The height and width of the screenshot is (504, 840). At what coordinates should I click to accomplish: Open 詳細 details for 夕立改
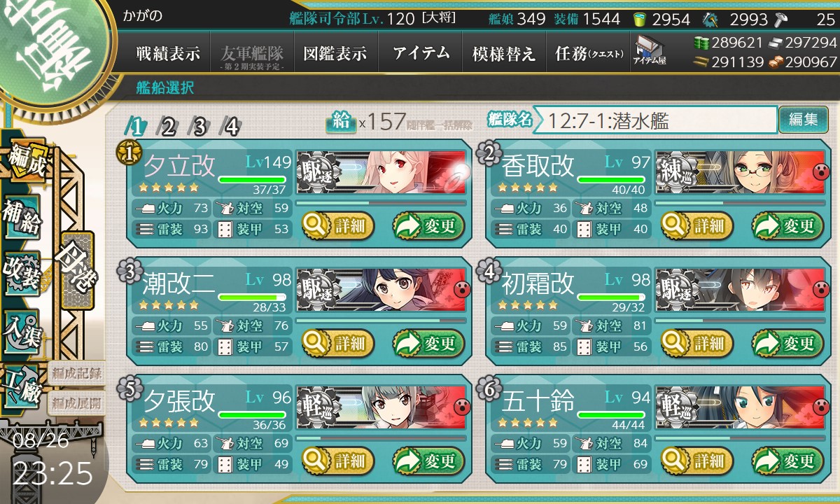[338, 225]
